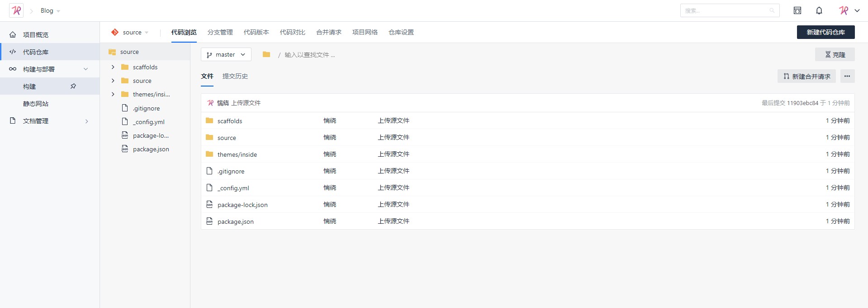The image size is (868, 308).
Task: Switch to 仓库设置 tab
Action: [x=401, y=33]
